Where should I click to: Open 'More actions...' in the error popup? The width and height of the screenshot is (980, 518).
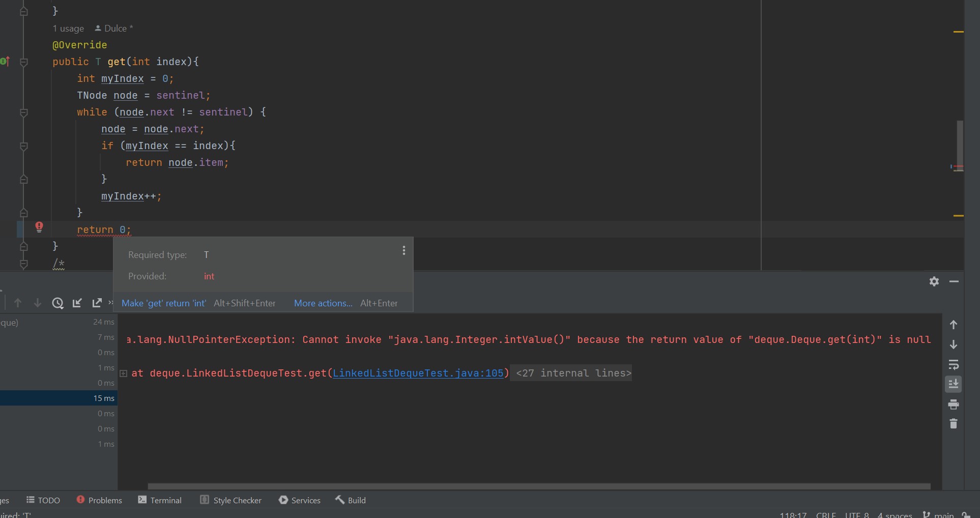323,303
